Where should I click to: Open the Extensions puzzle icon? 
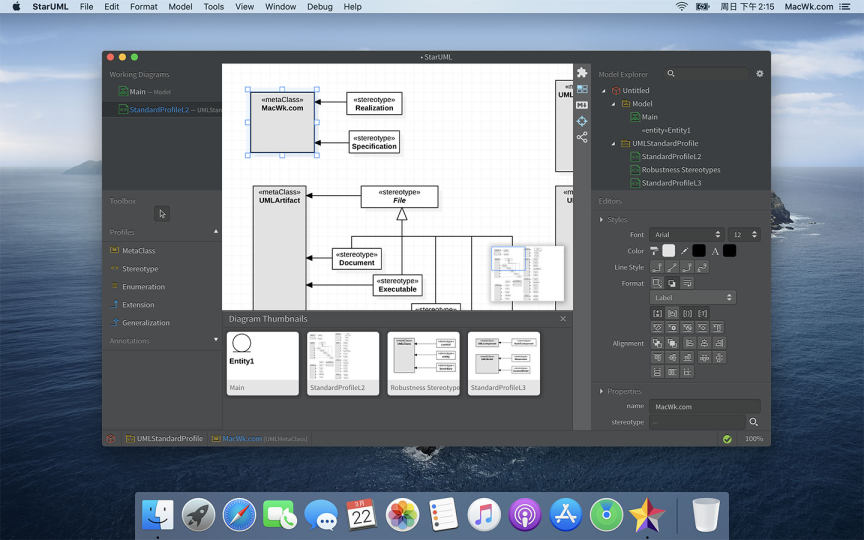[582, 73]
